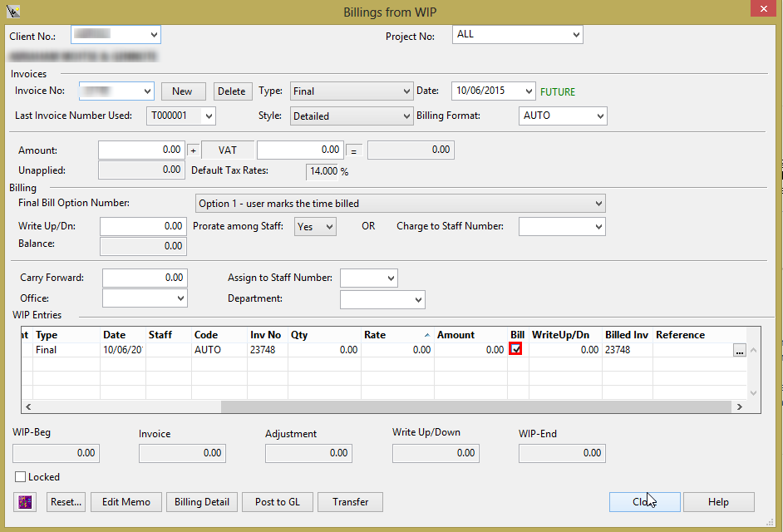Click the equals button after VAT field
This screenshot has width=783, height=532.
click(x=352, y=150)
